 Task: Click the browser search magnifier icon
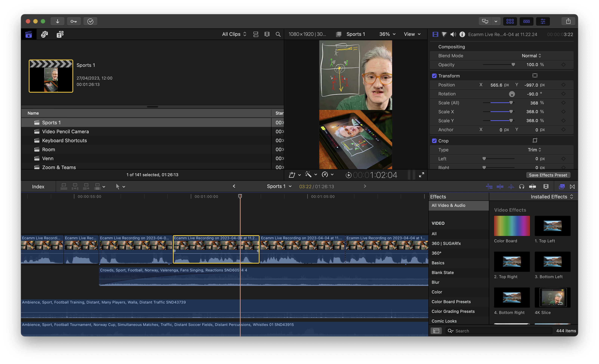tap(278, 34)
